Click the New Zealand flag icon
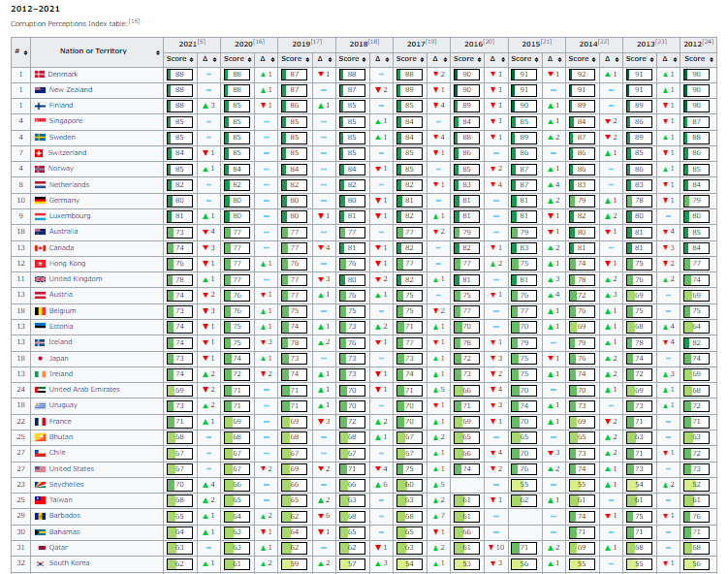728x574 pixels. click(40, 90)
